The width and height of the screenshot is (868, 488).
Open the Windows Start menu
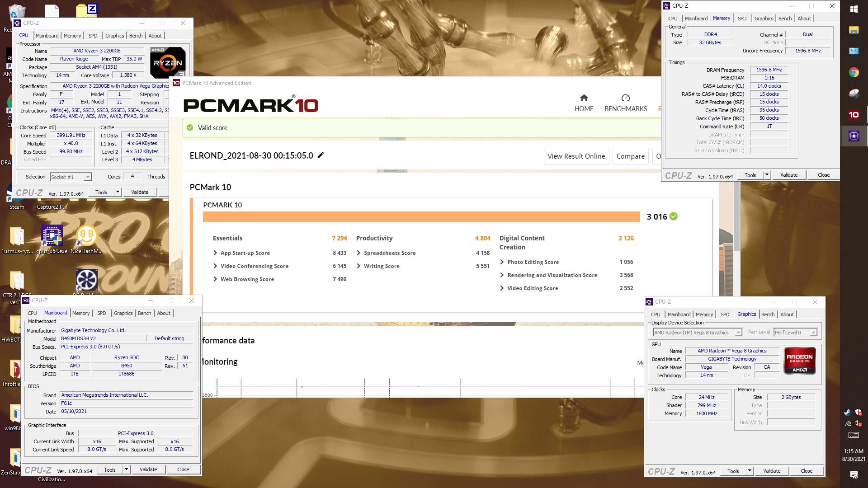pos(854,9)
